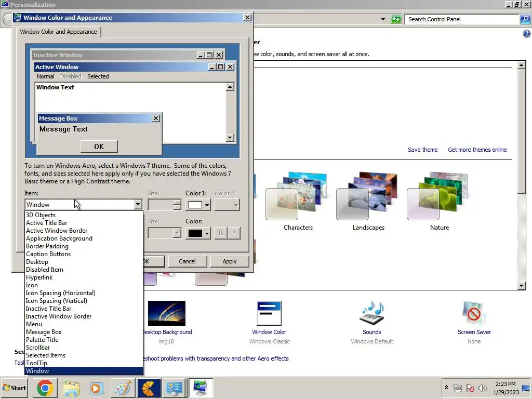Open the font Color black swatch
Image resolution: width=532 pixels, height=399 pixels.
198,233
